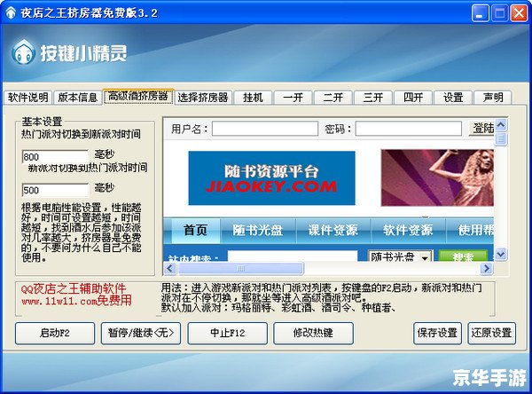Click the horizontal scrollbar right arrow

(487, 269)
